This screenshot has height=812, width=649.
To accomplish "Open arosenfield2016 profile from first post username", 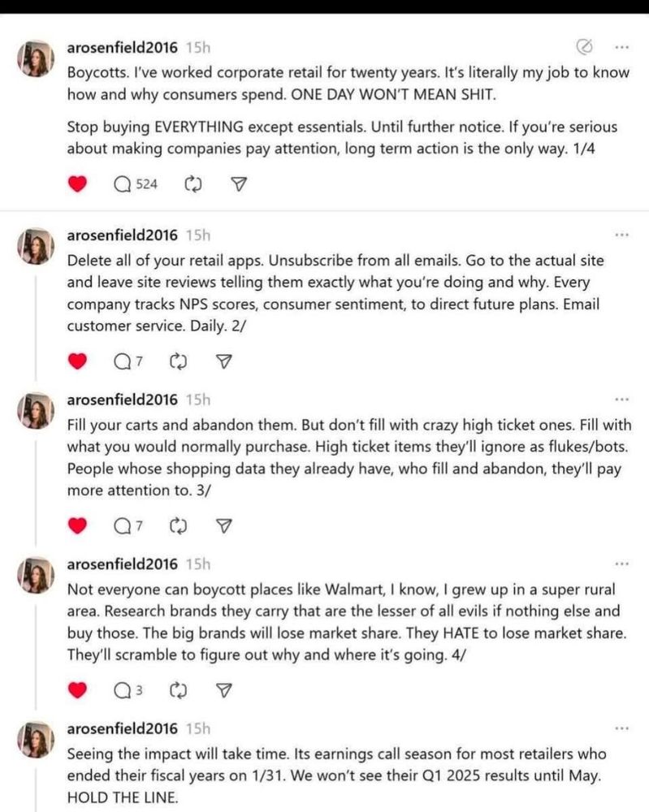I will click(x=122, y=48).
